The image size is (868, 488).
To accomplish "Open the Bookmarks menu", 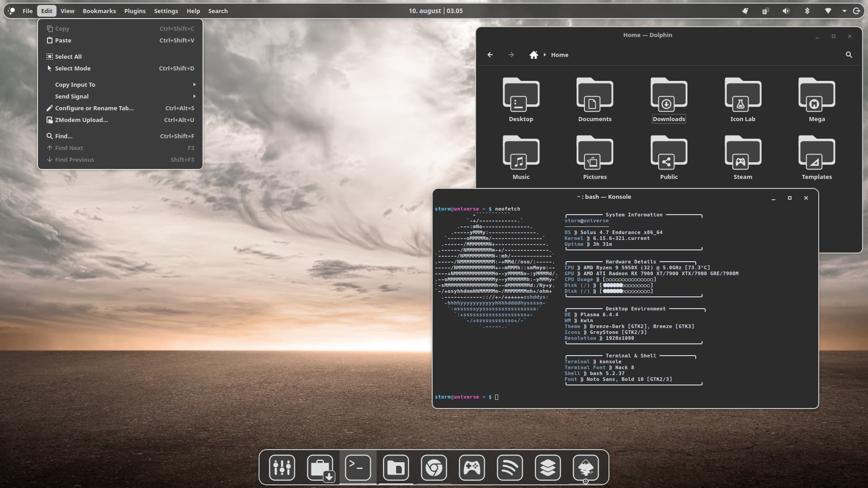I will [x=99, y=11].
